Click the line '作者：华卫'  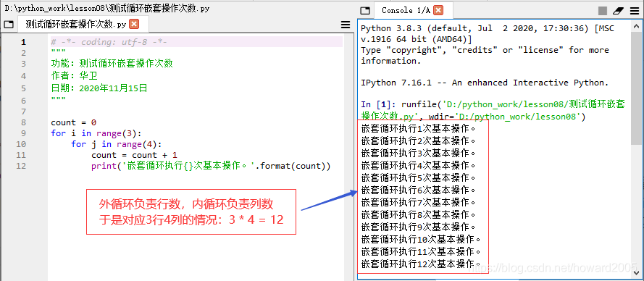pyautogui.click(x=74, y=76)
